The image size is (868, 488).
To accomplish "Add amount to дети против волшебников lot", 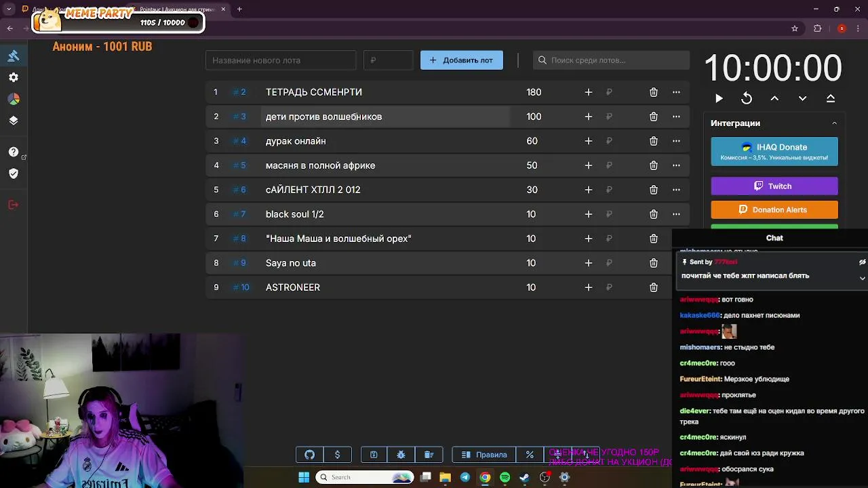I will point(589,117).
